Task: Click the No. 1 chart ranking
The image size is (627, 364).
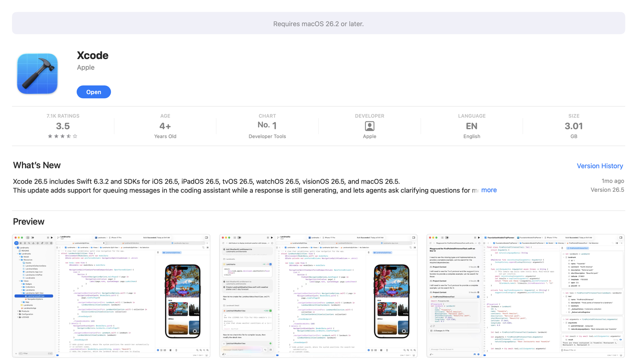Action: (x=267, y=125)
